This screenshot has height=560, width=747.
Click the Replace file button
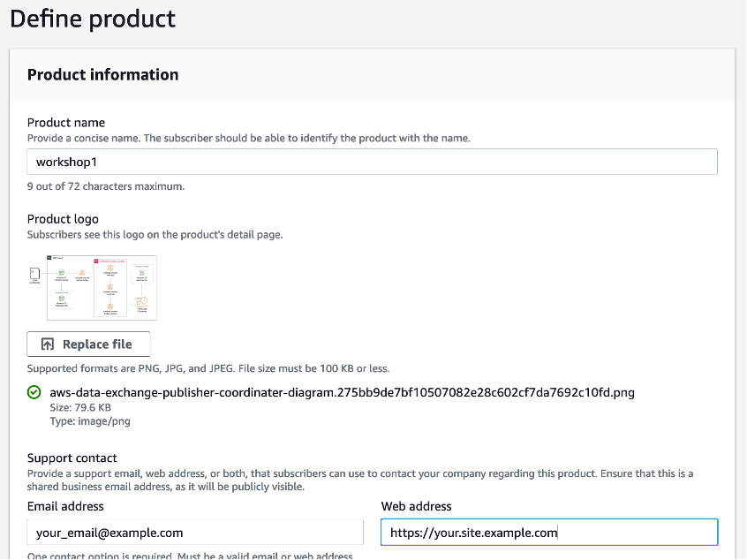point(88,344)
